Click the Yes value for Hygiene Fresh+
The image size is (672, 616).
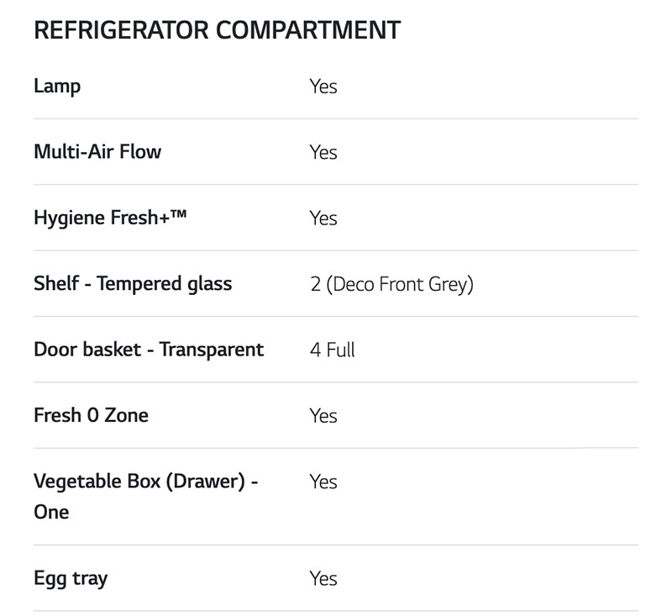[323, 218]
